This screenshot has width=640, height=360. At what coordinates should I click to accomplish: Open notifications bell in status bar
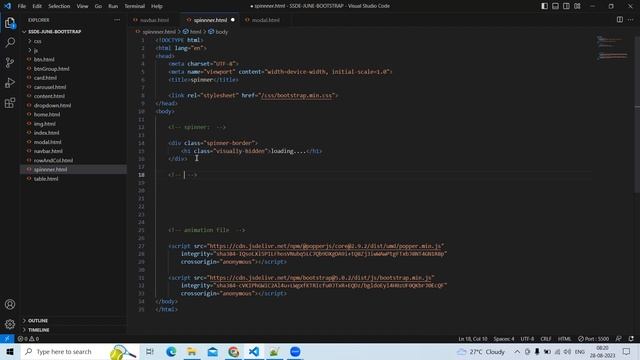[631, 339]
